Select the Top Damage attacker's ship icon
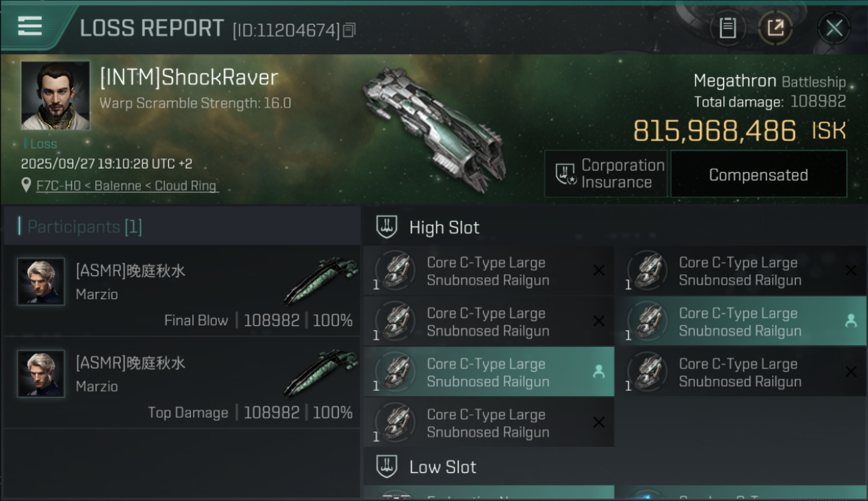Screen dimensions: 868x501 (320, 373)
